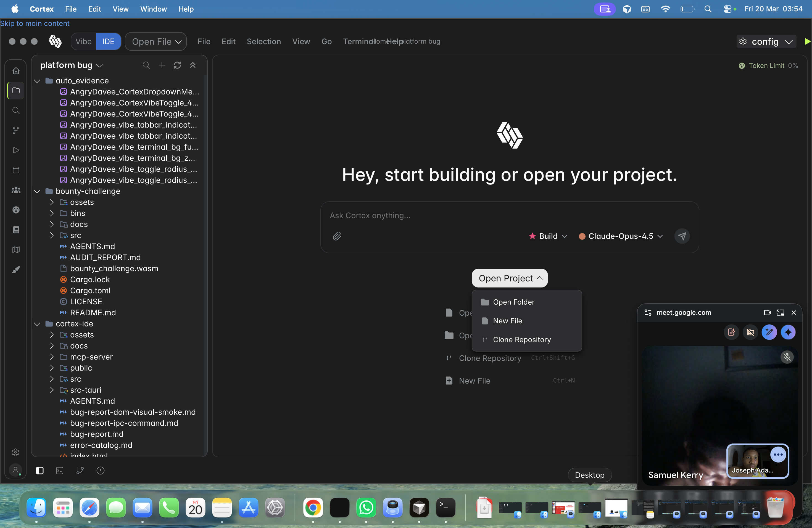Refresh the platform bug file tree
Image resolution: width=812 pixels, height=528 pixels.
click(177, 65)
